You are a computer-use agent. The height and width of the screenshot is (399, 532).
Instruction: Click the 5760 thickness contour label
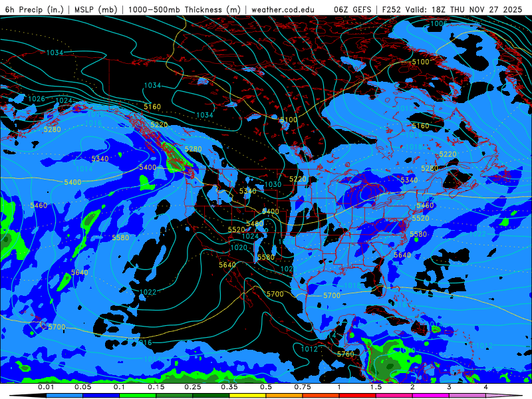(x=345, y=354)
